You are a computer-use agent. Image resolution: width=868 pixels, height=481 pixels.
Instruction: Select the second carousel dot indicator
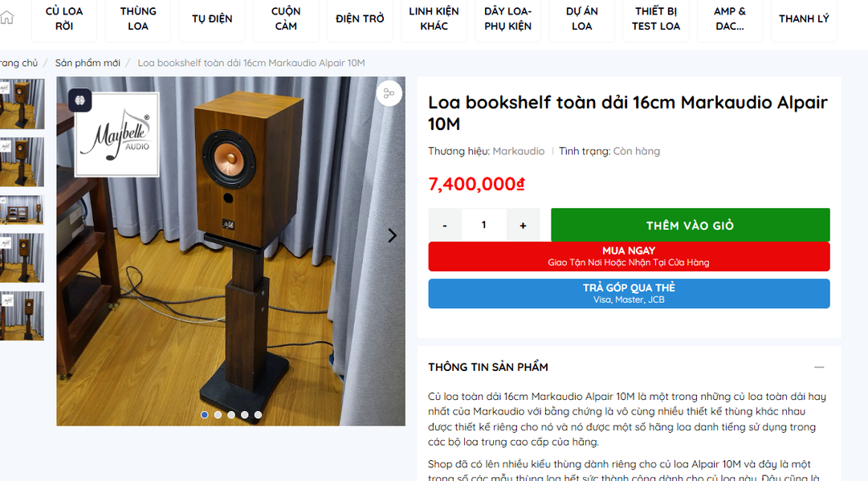pyautogui.click(x=218, y=414)
